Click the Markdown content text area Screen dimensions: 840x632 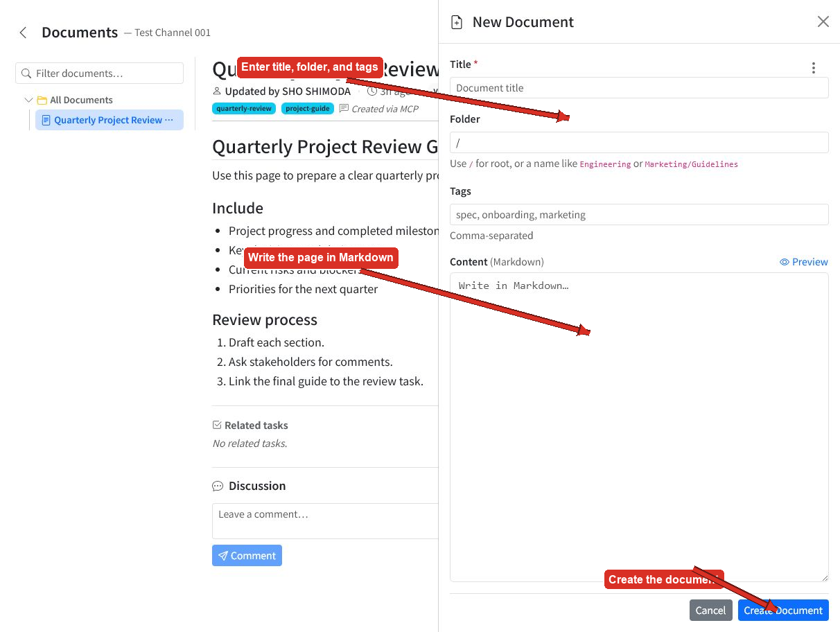pos(639,427)
